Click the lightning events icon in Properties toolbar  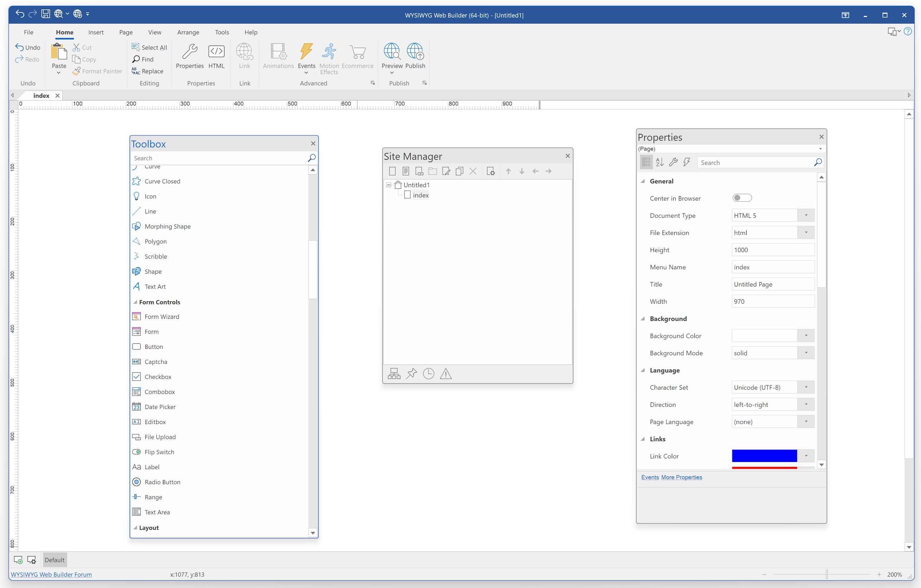(686, 163)
